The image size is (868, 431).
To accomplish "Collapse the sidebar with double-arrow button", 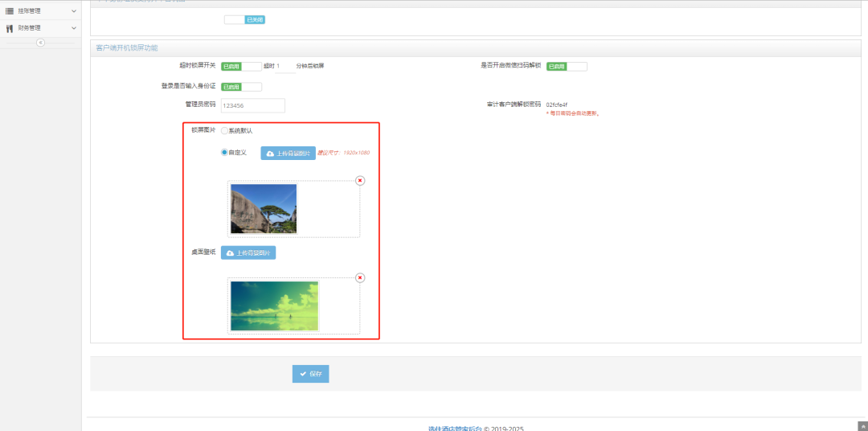I will pyautogui.click(x=40, y=43).
